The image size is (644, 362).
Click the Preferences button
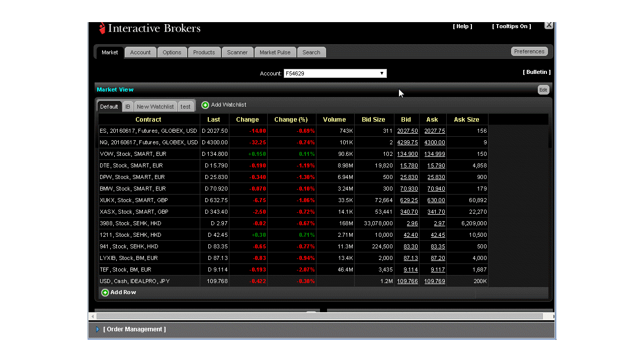[x=529, y=51]
